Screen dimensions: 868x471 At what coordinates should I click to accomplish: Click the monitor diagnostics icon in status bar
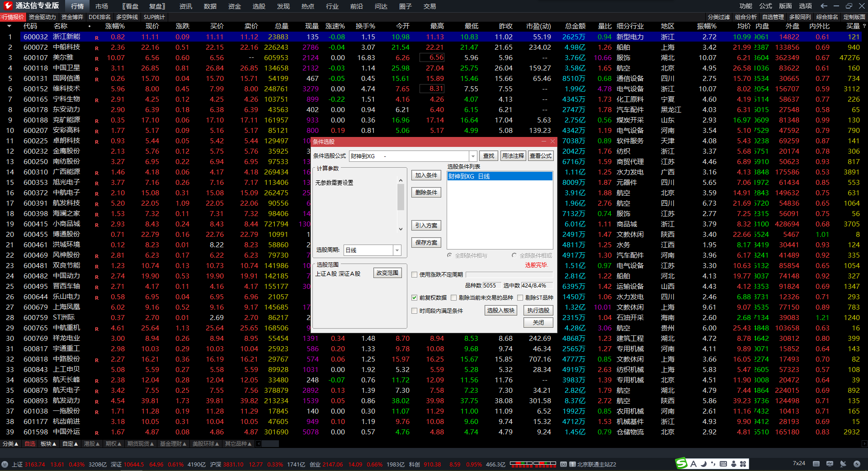click(830, 464)
